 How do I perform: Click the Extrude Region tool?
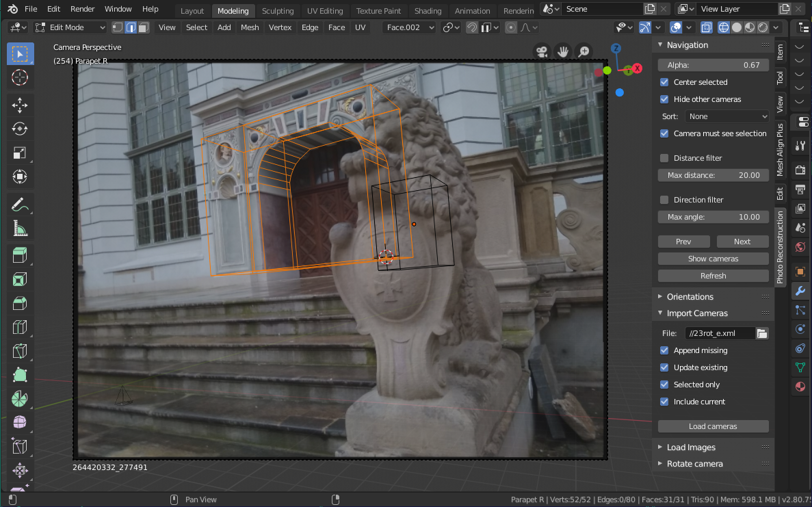tap(20, 255)
